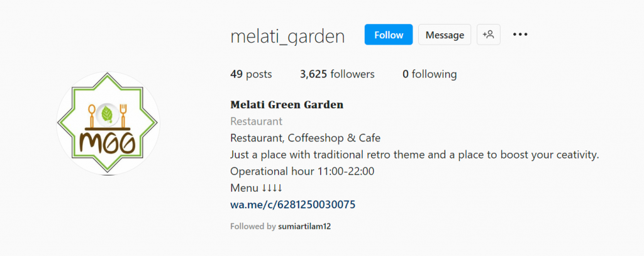Click the melati_garden username heading

coord(287,36)
